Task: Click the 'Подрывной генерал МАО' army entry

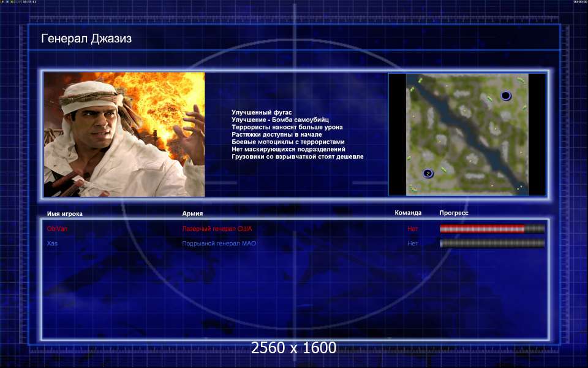Action: coord(219,243)
